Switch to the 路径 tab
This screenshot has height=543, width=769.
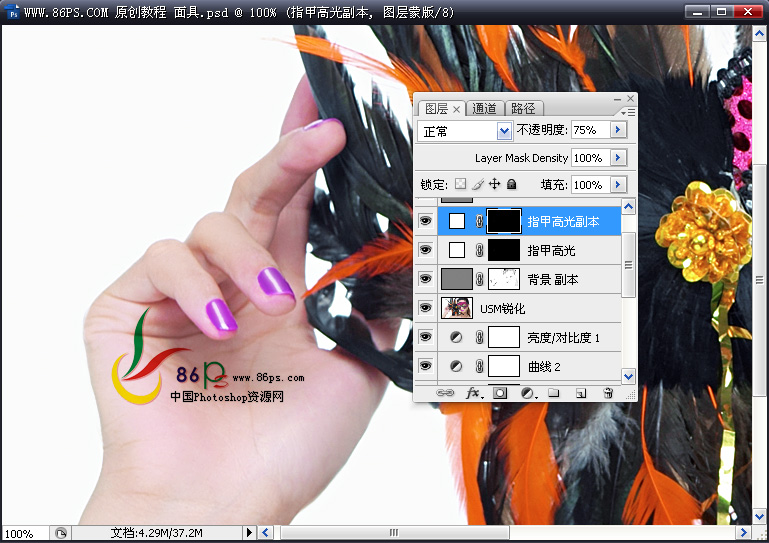coord(523,108)
